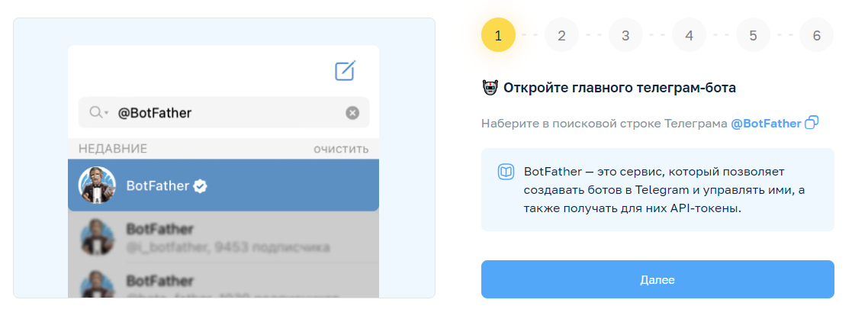Image resolution: width=868 pixels, height=319 pixels.
Task: Open the search filter dropdown arrow
Action: pyautogui.click(x=107, y=113)
